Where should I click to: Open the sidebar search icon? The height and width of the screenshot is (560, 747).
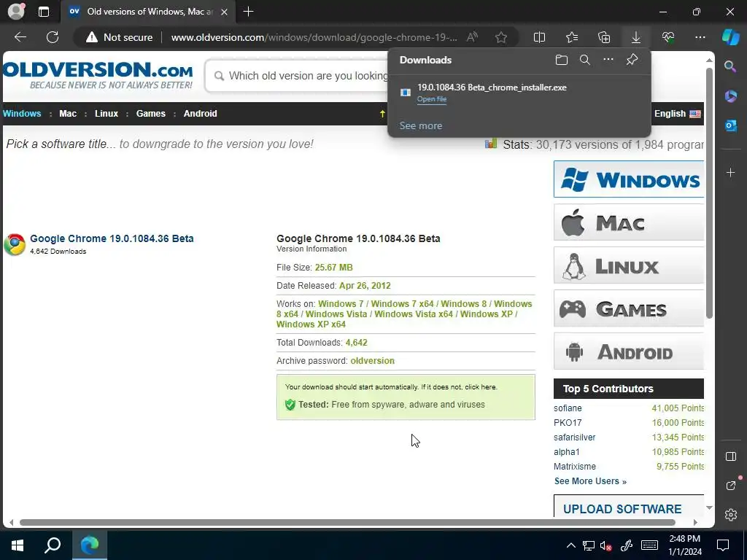click(730, 66)
